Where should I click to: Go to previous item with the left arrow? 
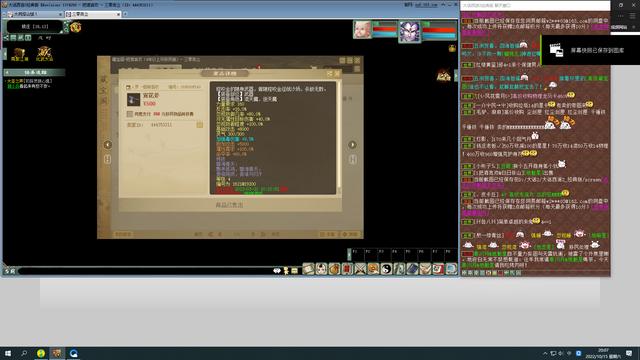tap(107, 144)
